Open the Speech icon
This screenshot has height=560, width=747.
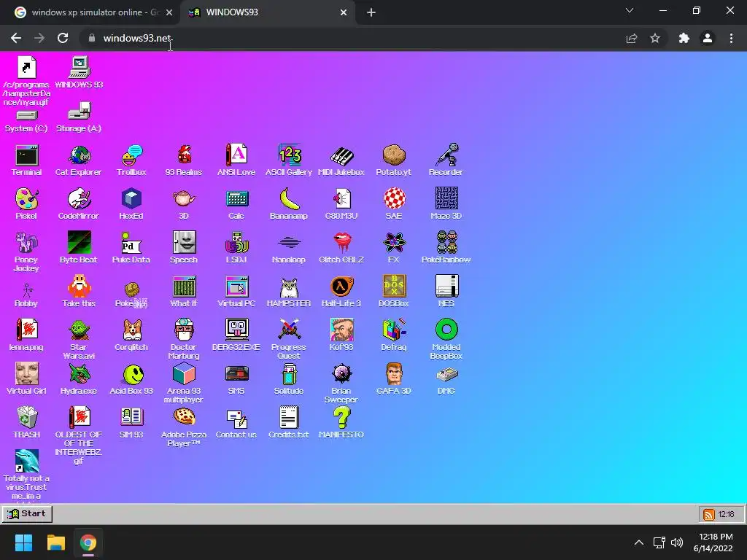[x=184, y=248]
